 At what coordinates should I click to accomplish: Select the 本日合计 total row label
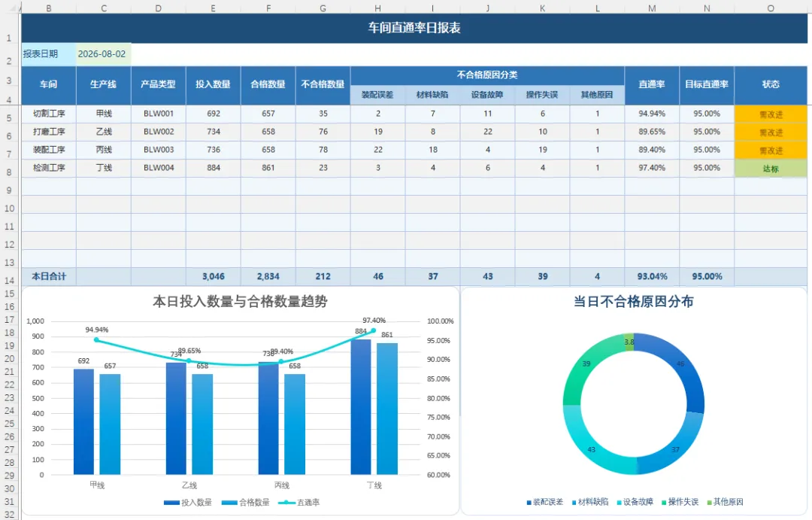(49, 277)
